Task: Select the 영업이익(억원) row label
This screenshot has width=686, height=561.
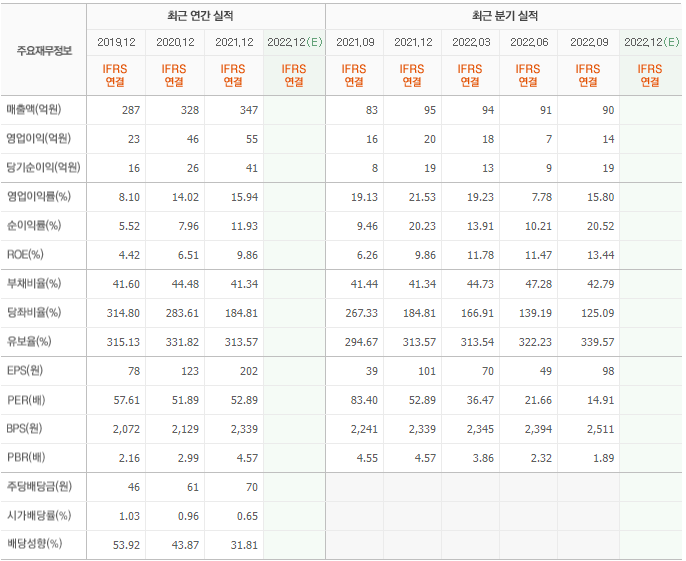Action: tap(38, 139)
